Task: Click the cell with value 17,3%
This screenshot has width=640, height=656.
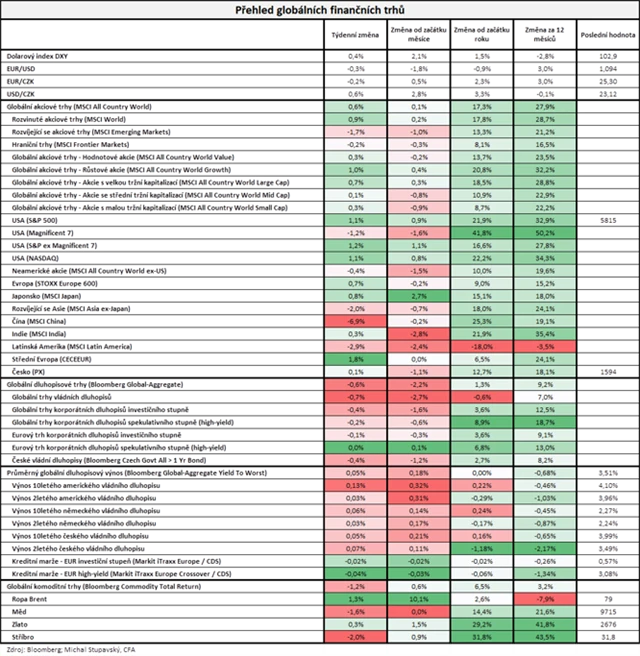Action: pos(482,106)
